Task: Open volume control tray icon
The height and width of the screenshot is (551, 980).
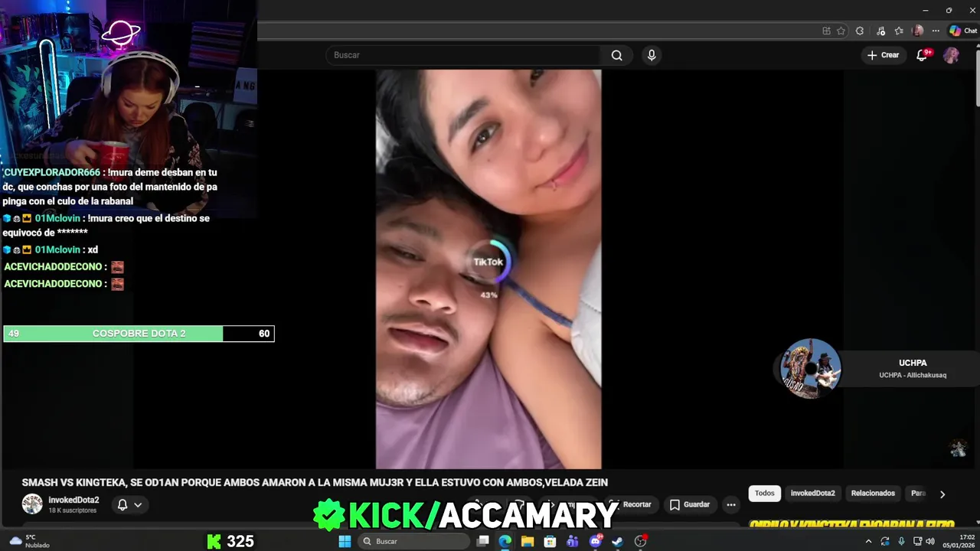Action: click(x=930, y=541)
